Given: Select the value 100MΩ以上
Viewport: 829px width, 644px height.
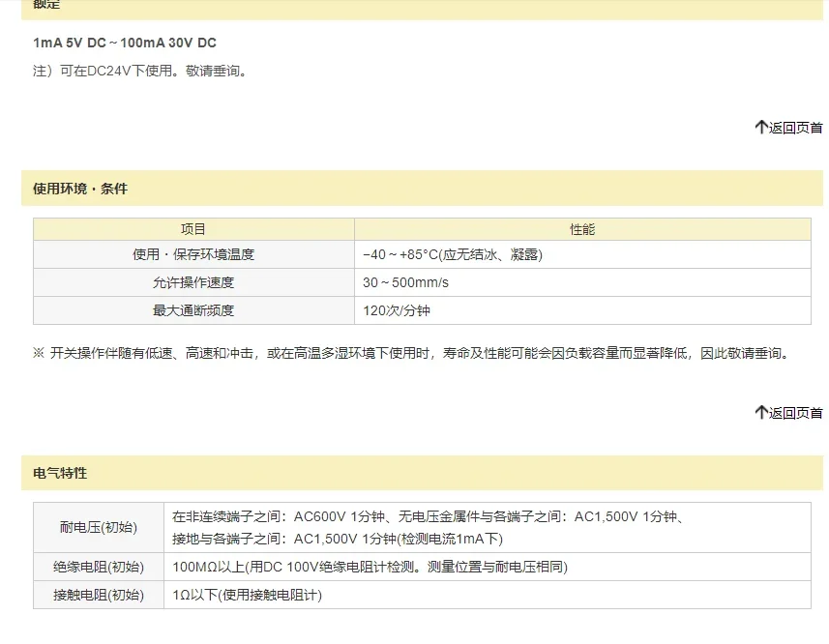Looking at the screenshot, I should [208, 567].
